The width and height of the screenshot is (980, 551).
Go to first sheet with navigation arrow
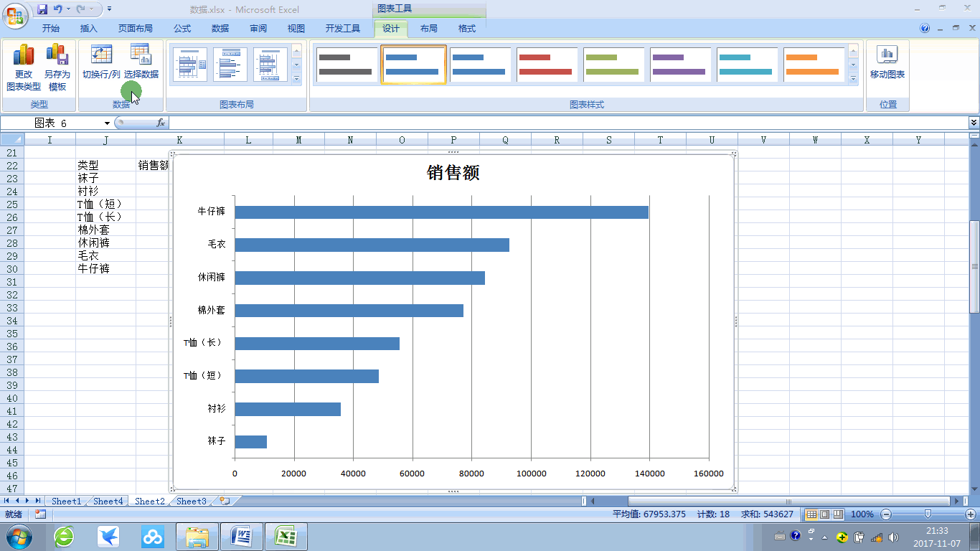8,501
